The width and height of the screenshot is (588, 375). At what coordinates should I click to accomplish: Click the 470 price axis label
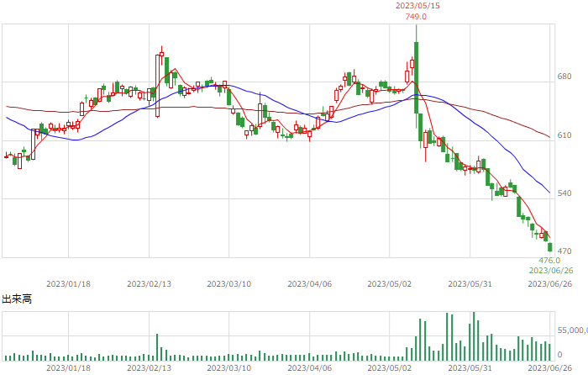[564, 251]
